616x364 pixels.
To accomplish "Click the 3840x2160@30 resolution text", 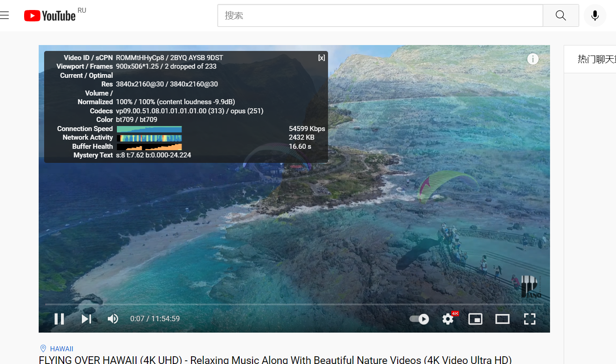I will click(x=167, y=84).
